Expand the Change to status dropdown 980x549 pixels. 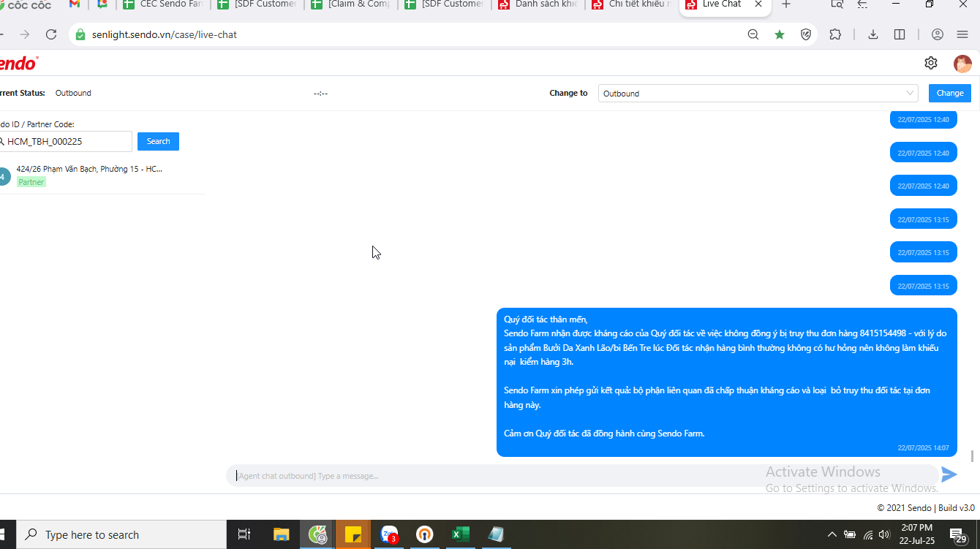(x=758, y=94)
